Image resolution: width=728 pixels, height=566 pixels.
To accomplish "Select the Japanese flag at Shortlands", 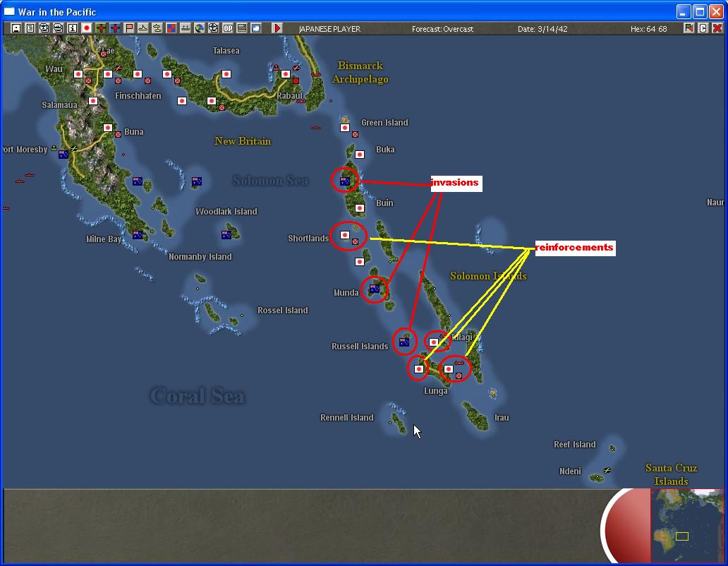I will [x=344, y=235].
